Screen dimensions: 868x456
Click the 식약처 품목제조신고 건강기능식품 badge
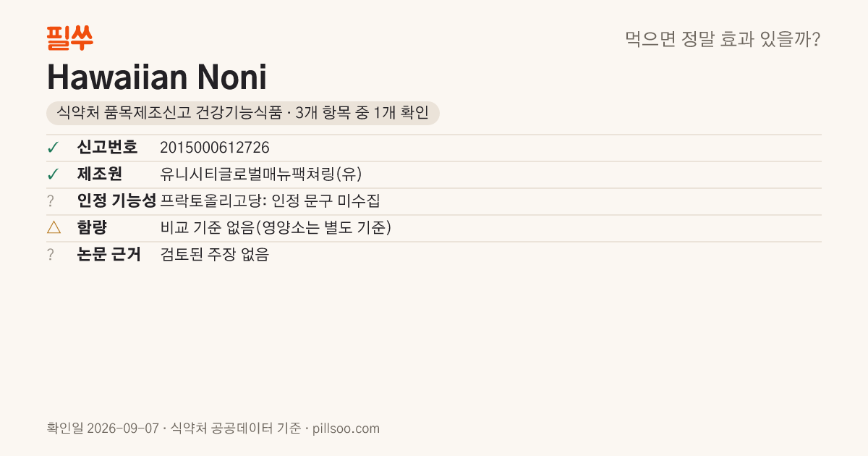coord(243,113)
